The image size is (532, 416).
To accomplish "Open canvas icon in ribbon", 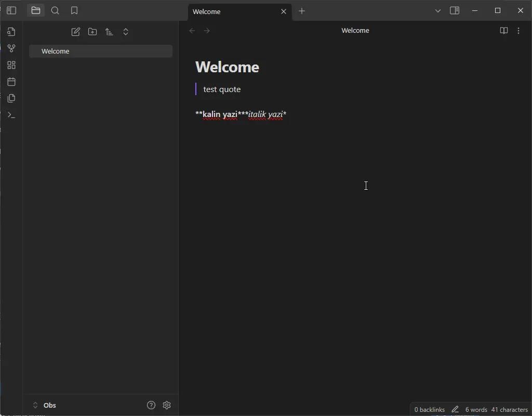I will point(11,65).
